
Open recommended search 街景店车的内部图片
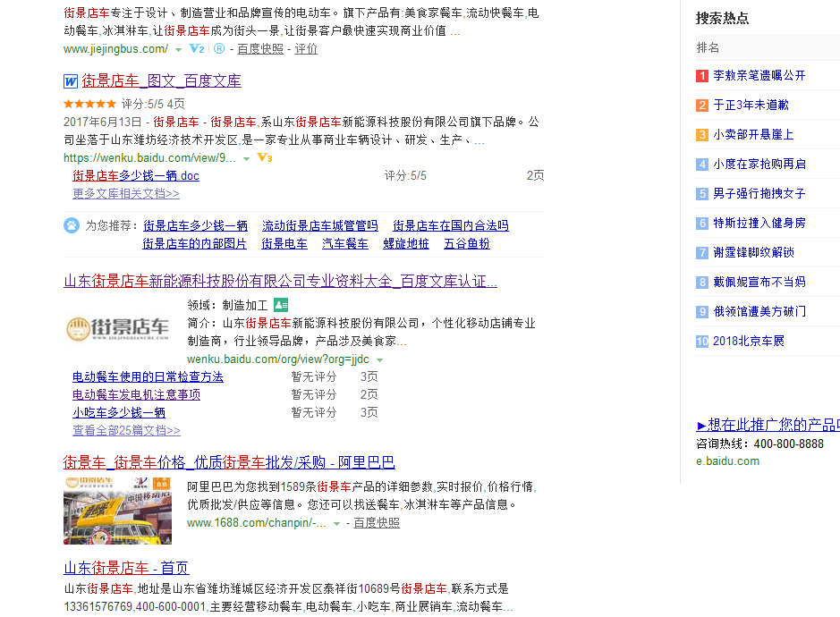pyautogui.click(x=194, y=244)
